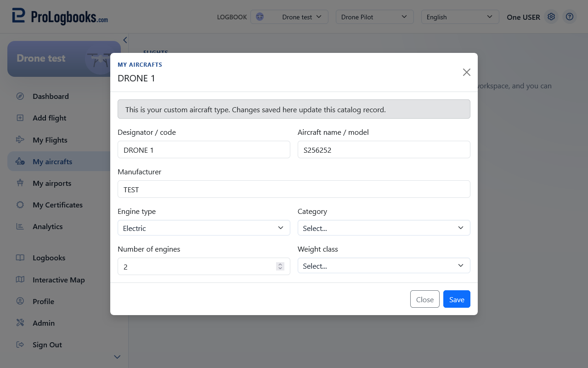Click the Dashboard compass icon
This screenshot has height=368, width=588.
point(20,96)
